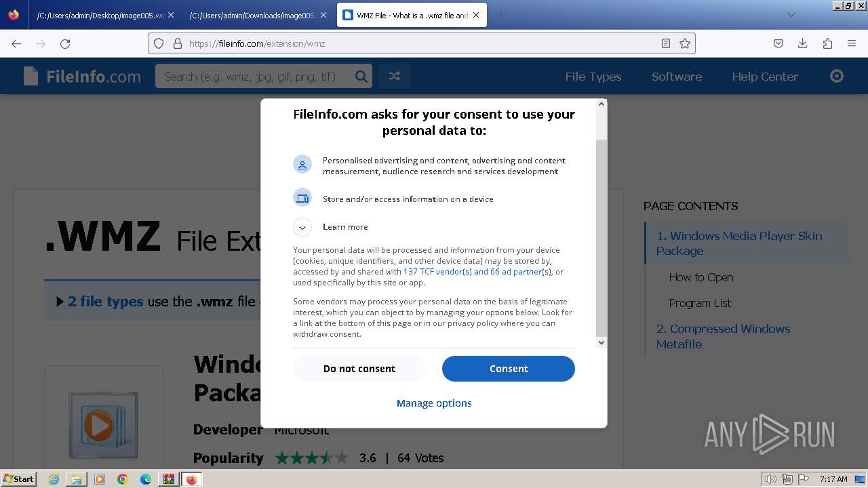Image resolution: width=868 pixels, height=488 pixels.
Task: Click the Consent button
Action: (x=509, y=369)
